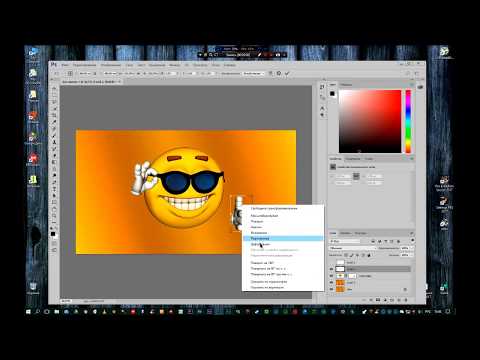Toggle warp mode icon in the options bar
The width and height of the screenshot is (480, 360).
[x=271, y=73]
